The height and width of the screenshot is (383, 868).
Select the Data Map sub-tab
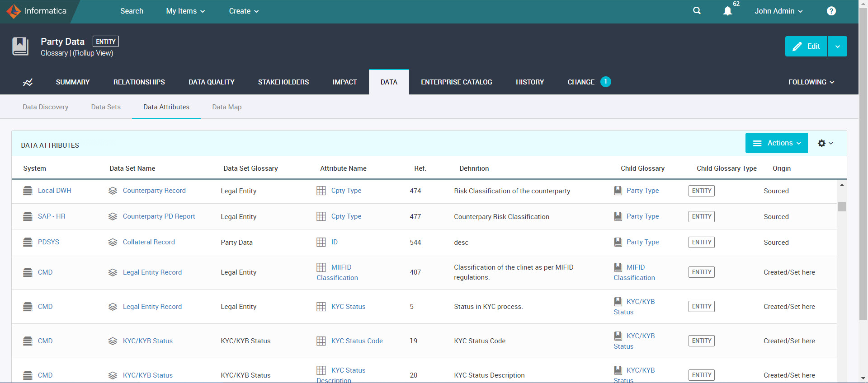(x=227, y=107)
